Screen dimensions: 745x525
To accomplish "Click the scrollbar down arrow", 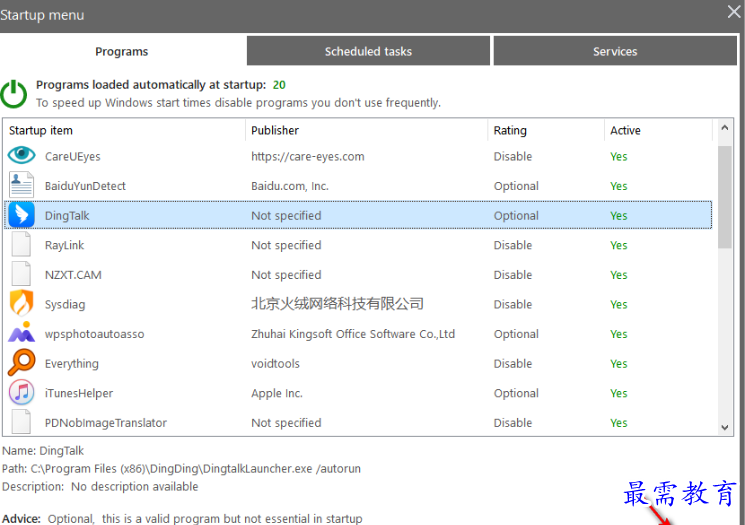I will click(725, 427).
